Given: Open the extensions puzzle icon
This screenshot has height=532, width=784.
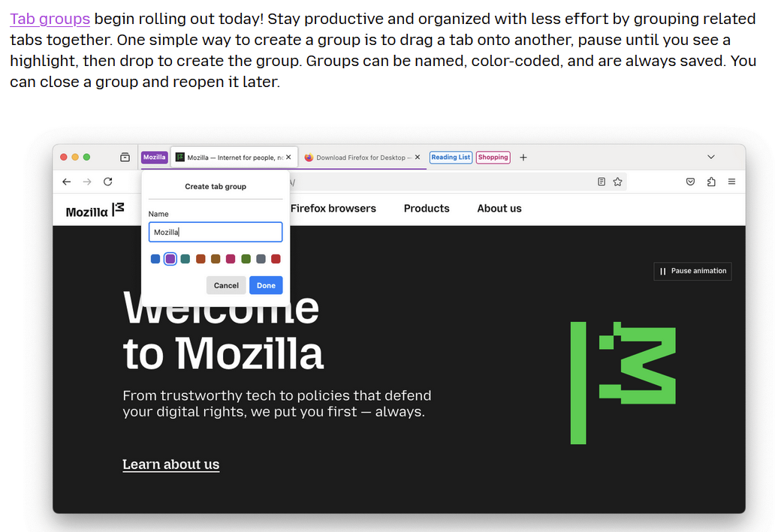Looking at the screenshot, I should coord(711,182).
